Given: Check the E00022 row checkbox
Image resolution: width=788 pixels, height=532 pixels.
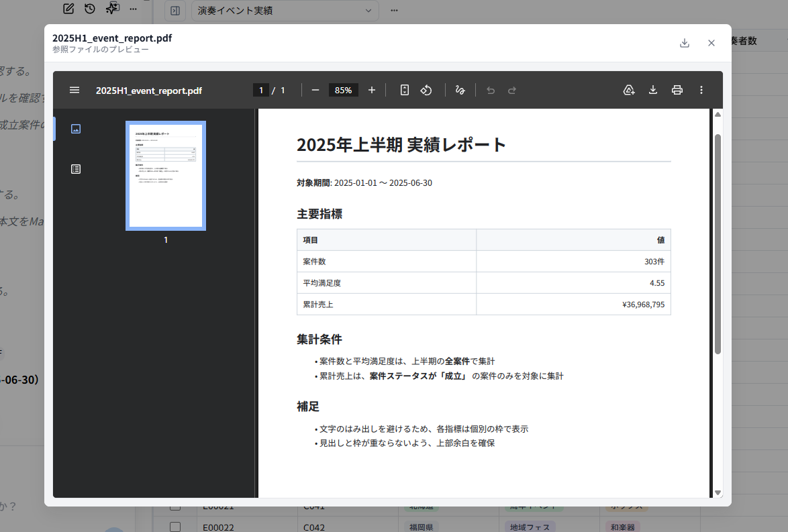Looking at the screenshot, I should (x=175, y=527).
